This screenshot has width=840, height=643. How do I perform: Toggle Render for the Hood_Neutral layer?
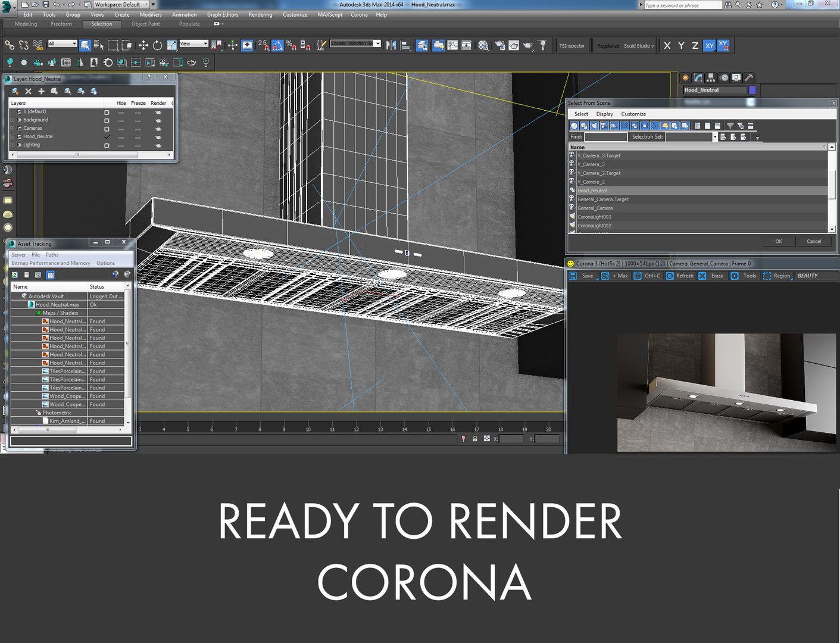pyautogui.click(x=158, y=137)
